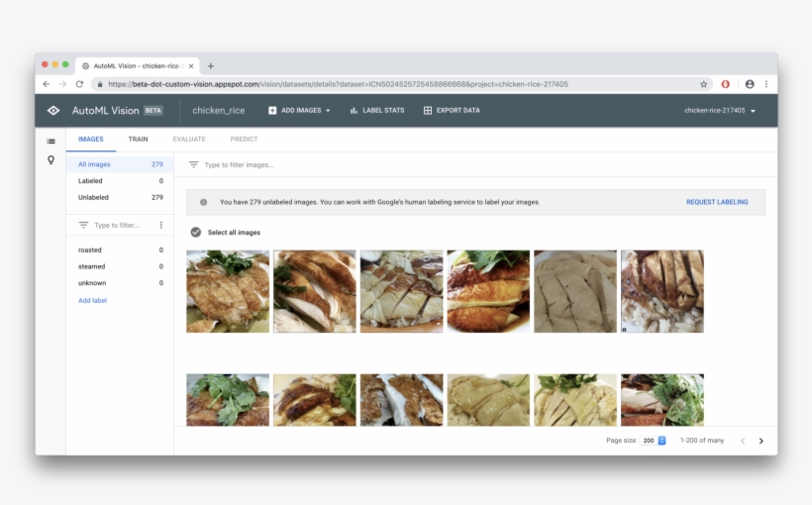Screen dimensions: 812x505
Task: Change page size dropdown value
Action: coord(655,441)
